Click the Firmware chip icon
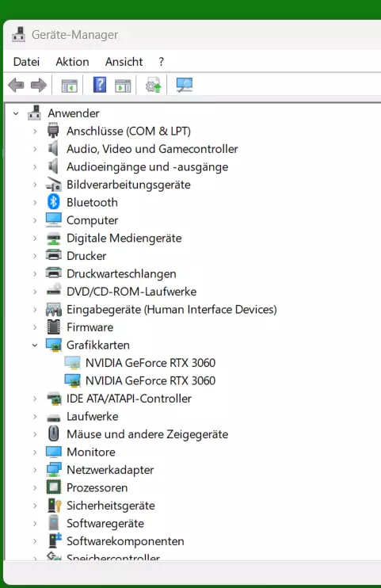This screenshot has width=381, height=588. click(x=54, y=327)
